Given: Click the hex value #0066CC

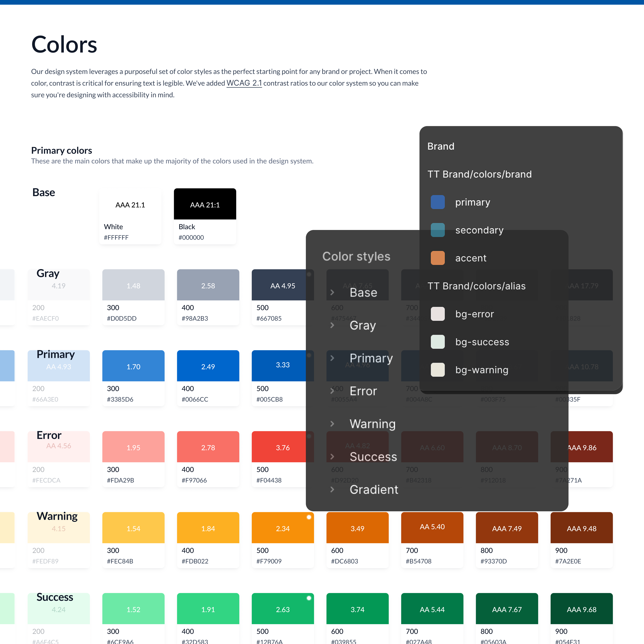Looking at the screenshot, I should pos(195,399).
